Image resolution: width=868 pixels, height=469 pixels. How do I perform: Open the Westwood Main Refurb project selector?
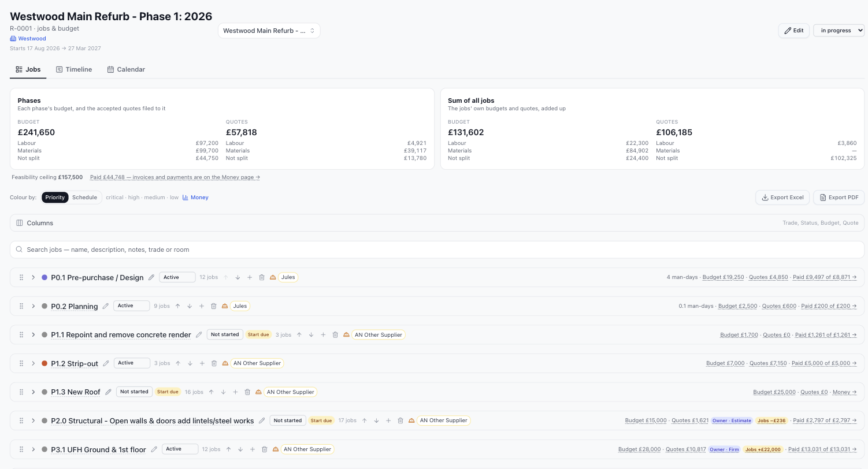269,31
